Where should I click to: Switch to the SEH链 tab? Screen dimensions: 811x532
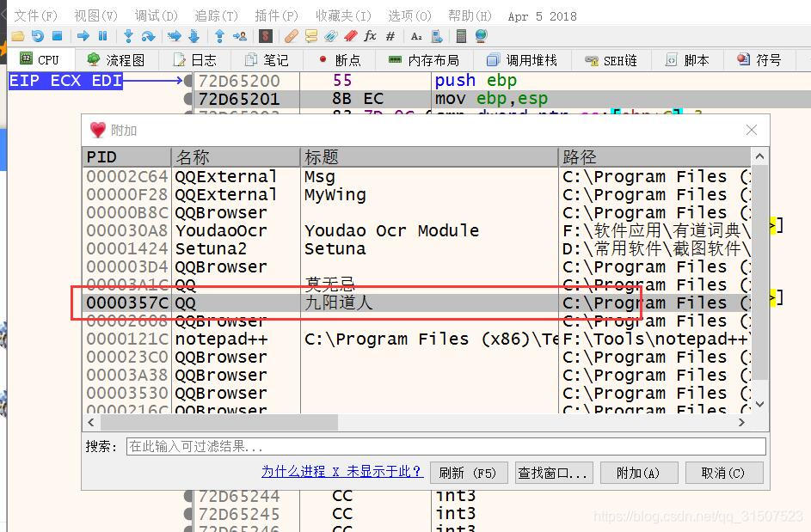point(611,60)
